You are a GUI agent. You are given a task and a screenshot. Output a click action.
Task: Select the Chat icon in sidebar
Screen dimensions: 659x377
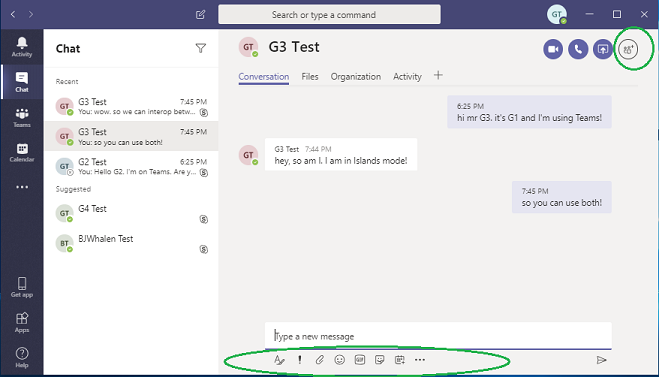[x=22, y=82]
